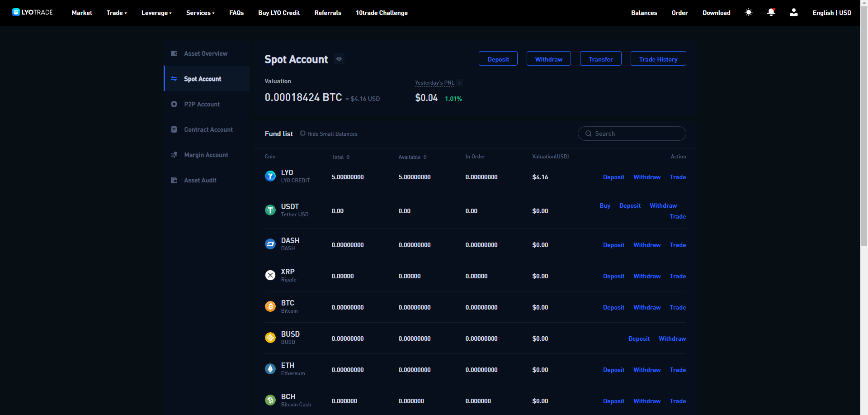Open the Market menu item

82,13
